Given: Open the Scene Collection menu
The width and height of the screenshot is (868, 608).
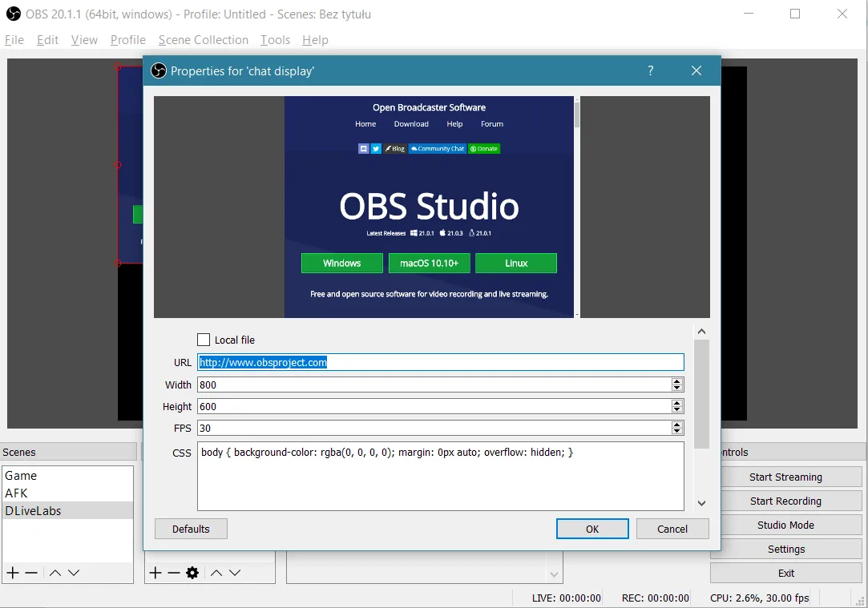Looking at the screenshot, I should tap(203, 40).
